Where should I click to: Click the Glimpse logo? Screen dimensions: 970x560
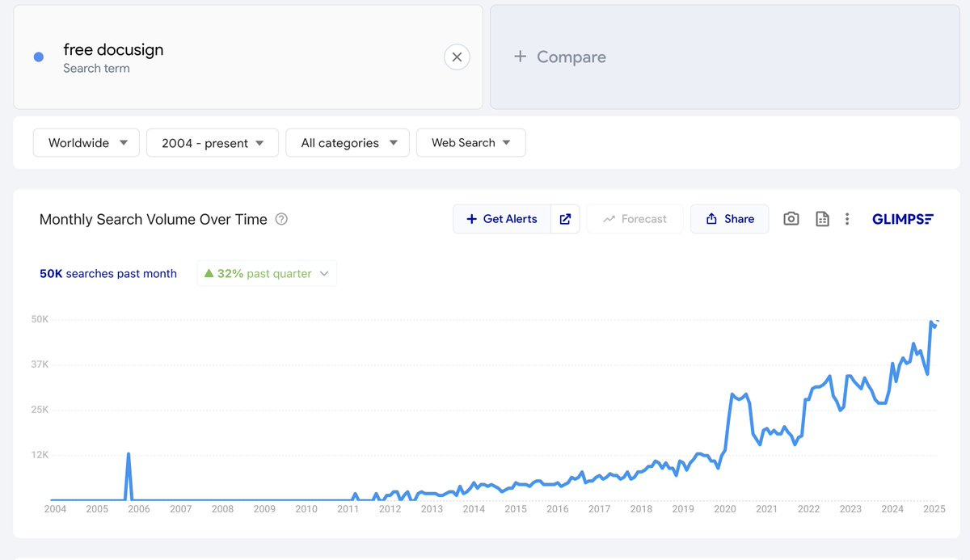tap(903, 219)
